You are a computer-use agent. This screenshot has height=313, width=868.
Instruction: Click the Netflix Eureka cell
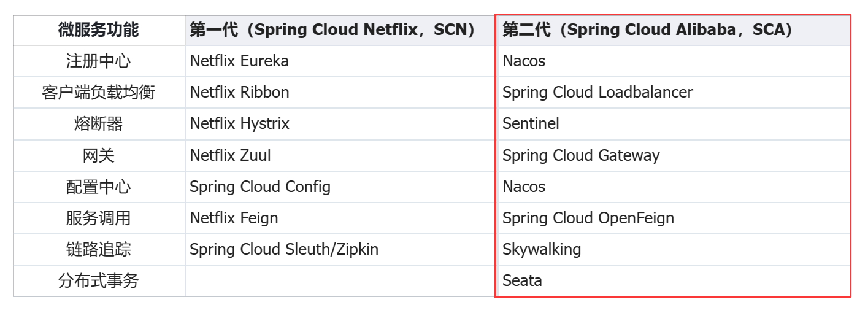341,61
